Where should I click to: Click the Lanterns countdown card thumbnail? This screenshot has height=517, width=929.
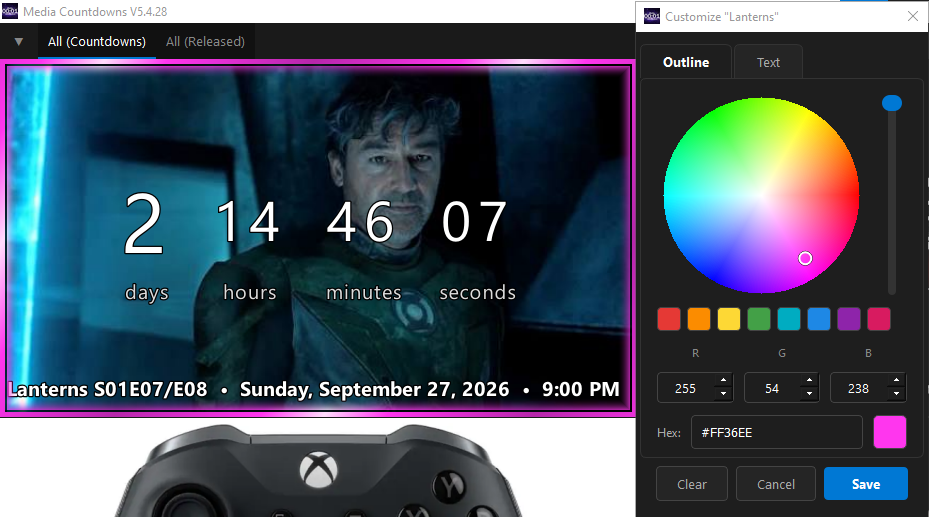pyautogui.click(x=318, y=238)
